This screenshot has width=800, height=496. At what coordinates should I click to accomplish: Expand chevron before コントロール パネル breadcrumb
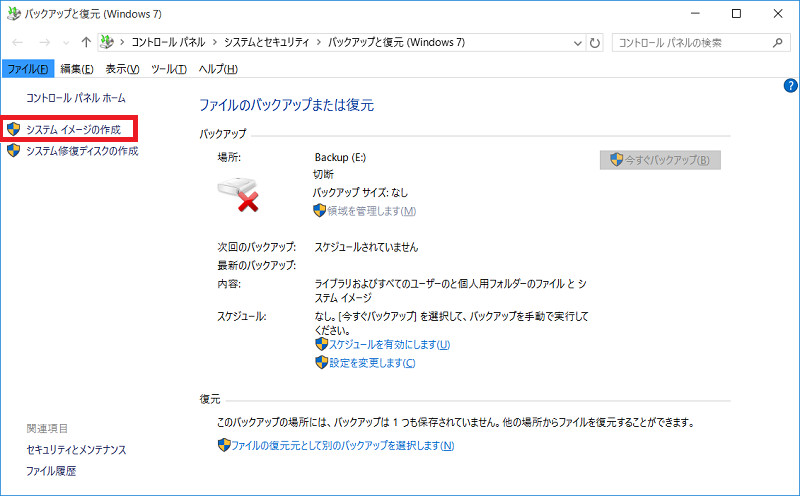[x=122, y=43]
